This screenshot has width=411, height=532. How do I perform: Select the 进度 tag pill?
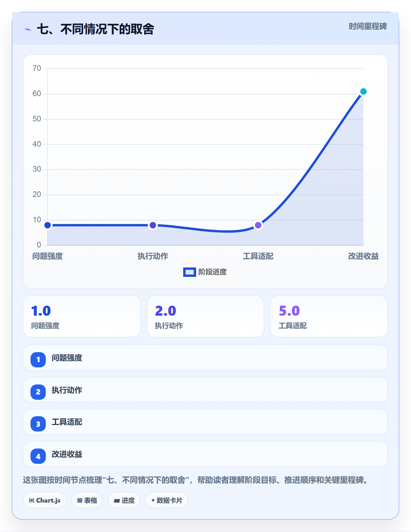tap(124, 500)
